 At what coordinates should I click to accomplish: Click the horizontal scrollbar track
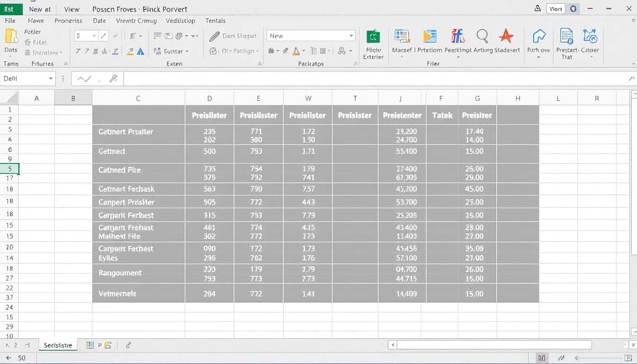pos(494,345)
